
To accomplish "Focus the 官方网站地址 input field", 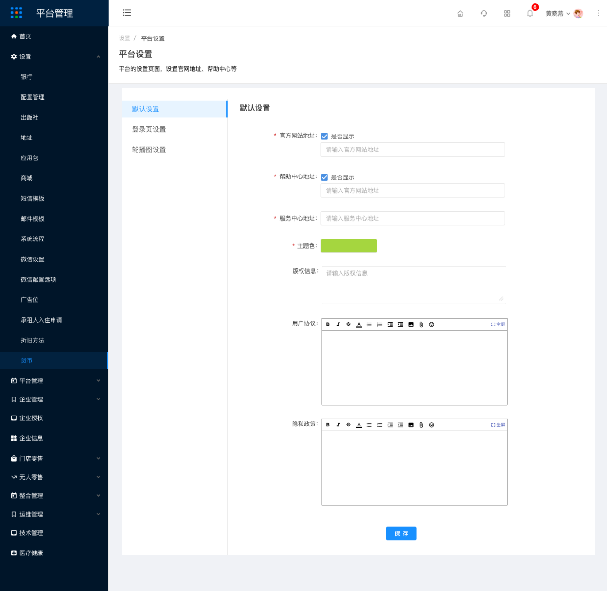I will point(413,149).
